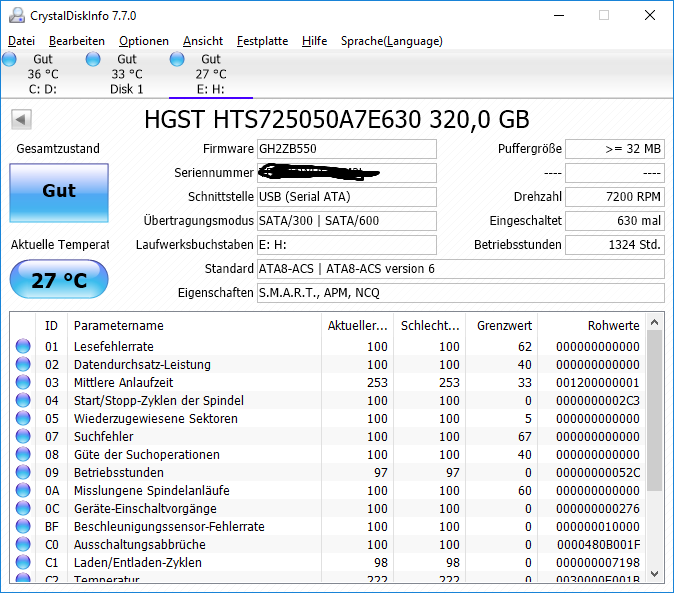Screen dimensions: 676x596
Task: Open the Optionen menu
Action: point(144,41)
